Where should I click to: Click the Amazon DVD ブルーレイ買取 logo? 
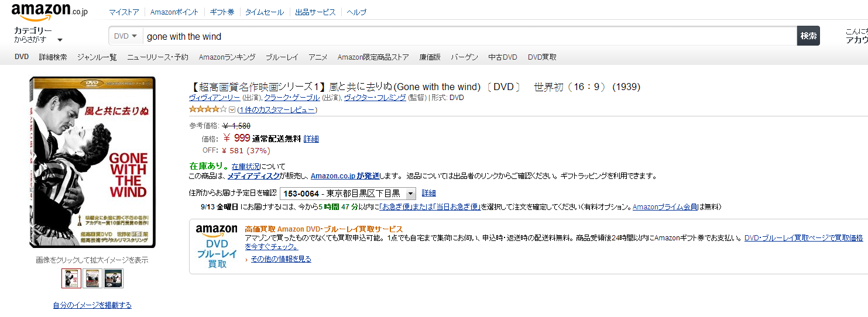[217, 246]
